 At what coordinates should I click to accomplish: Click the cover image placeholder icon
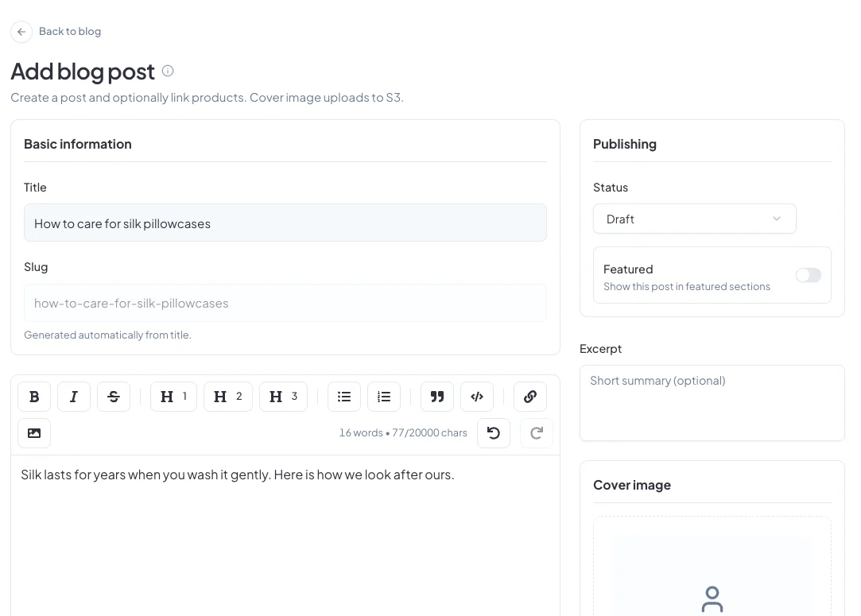point(712,599)
